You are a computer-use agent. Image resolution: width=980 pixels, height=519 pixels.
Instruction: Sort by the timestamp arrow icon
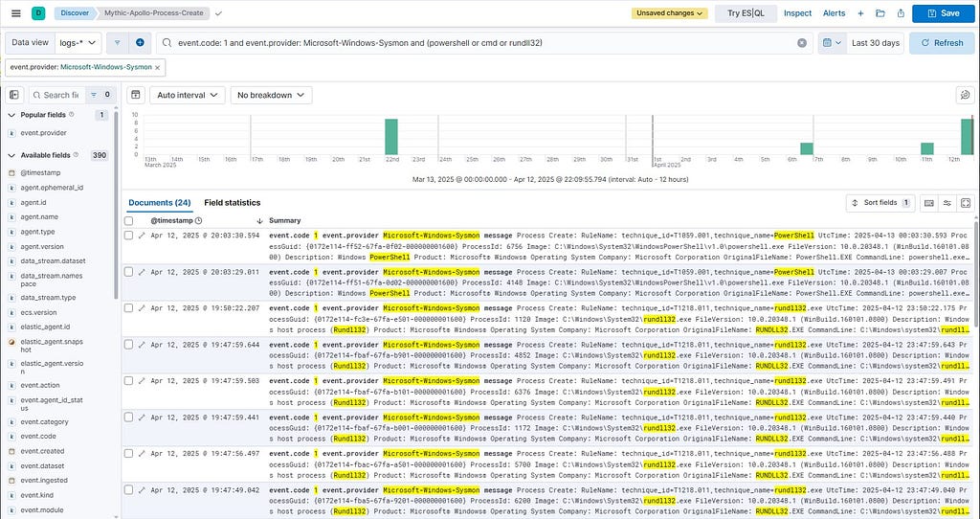point(259,221)
